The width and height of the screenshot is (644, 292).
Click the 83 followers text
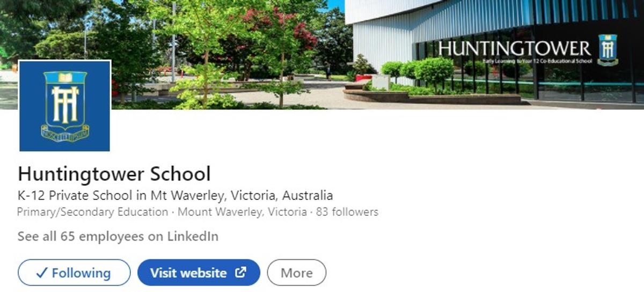pyautogui.click(x=347, y=212)
